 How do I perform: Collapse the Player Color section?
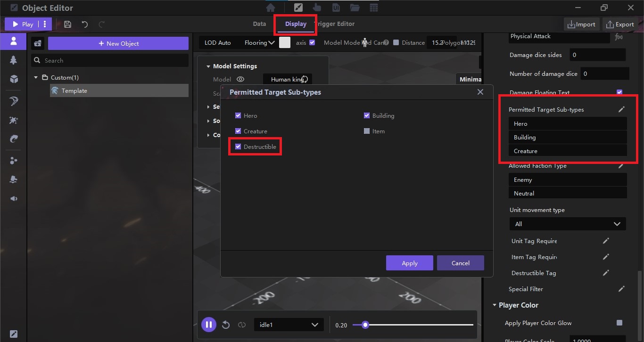495,305
